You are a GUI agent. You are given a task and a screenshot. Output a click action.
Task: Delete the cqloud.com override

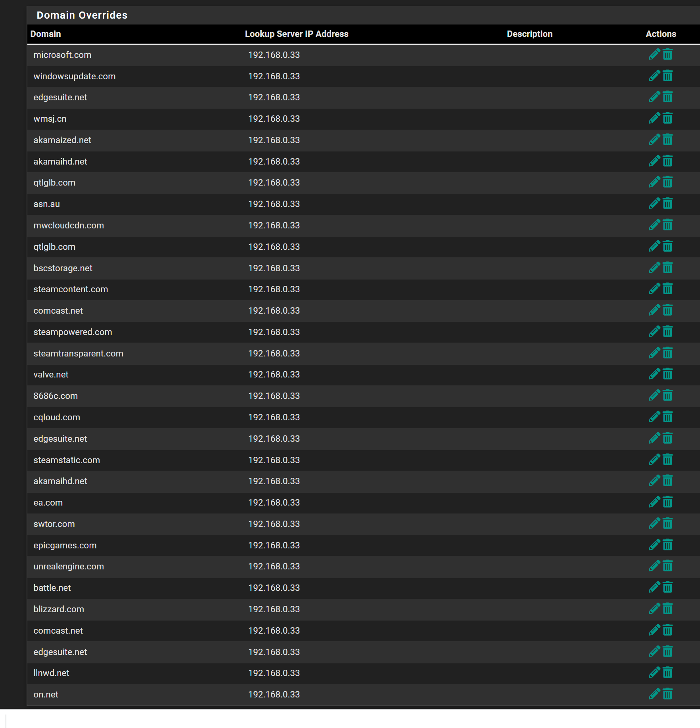pos(668,417)
